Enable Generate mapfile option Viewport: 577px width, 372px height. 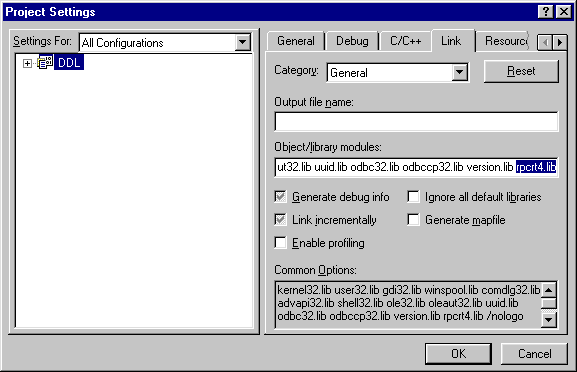414,220
